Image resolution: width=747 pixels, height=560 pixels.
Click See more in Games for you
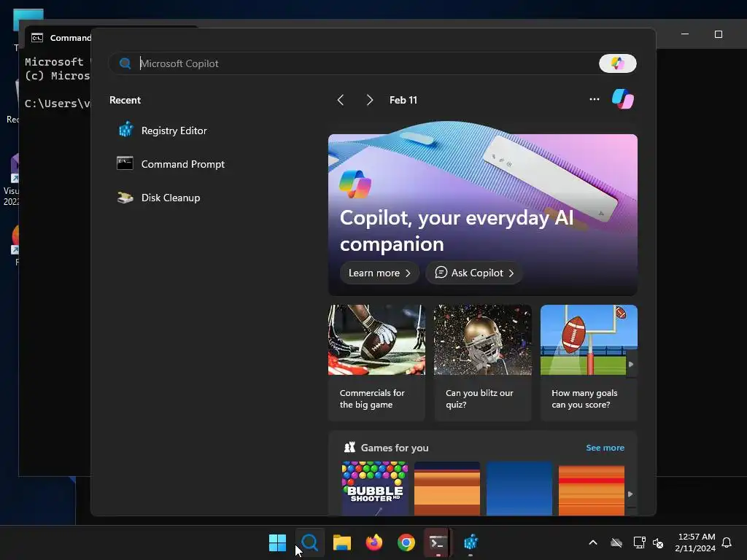605,448
